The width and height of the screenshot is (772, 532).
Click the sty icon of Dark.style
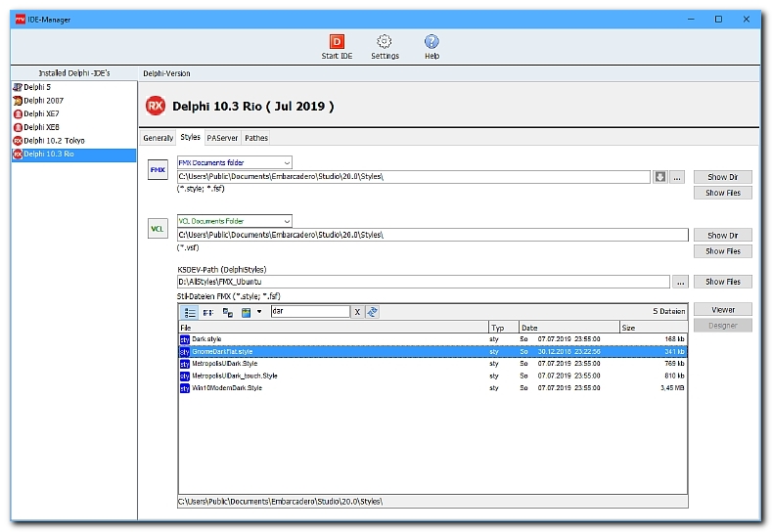[x=185, y=339]
